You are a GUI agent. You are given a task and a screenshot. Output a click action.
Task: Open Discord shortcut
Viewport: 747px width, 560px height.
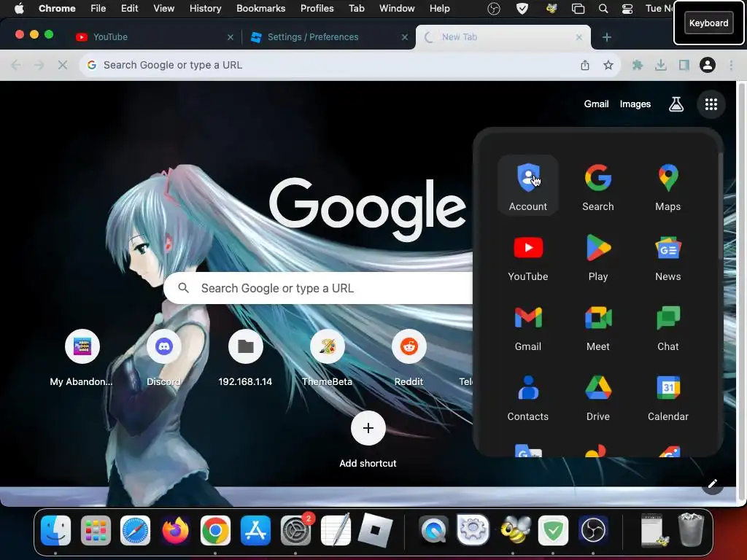163,358
